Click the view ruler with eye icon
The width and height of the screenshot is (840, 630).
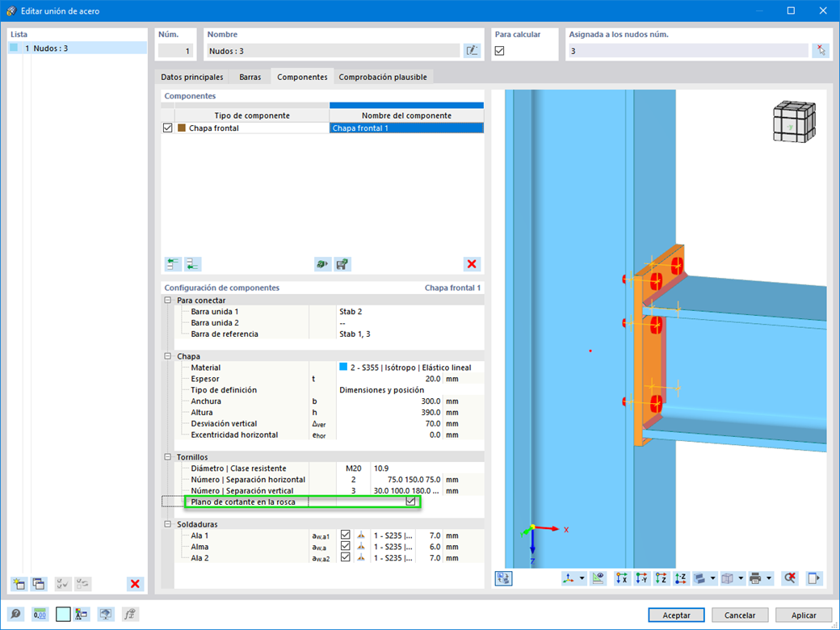pyautogui.click(x=598, y=578)
